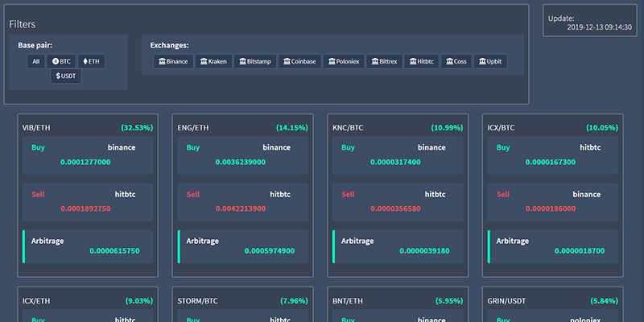Click the Upbit exchange button
644x322 pixels.
[x=490, y=62]
